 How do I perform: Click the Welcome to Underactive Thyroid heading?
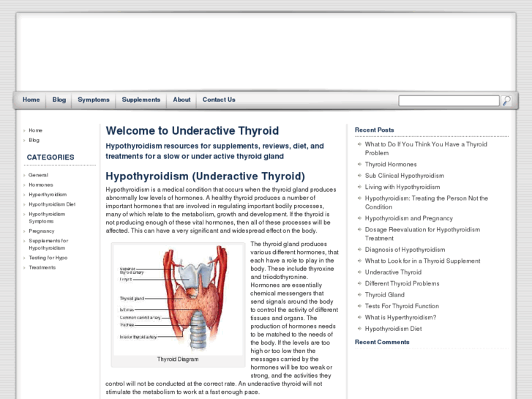[x=192, y=131]
